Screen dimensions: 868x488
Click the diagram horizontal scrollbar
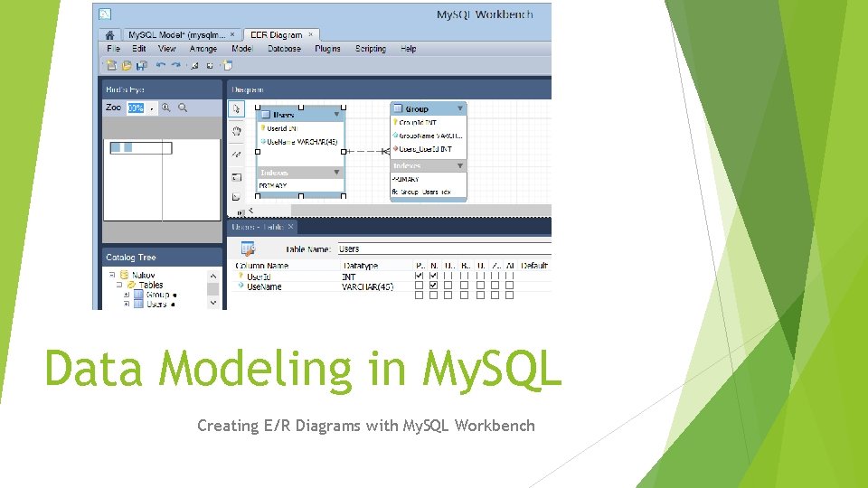tap(420, 211)
